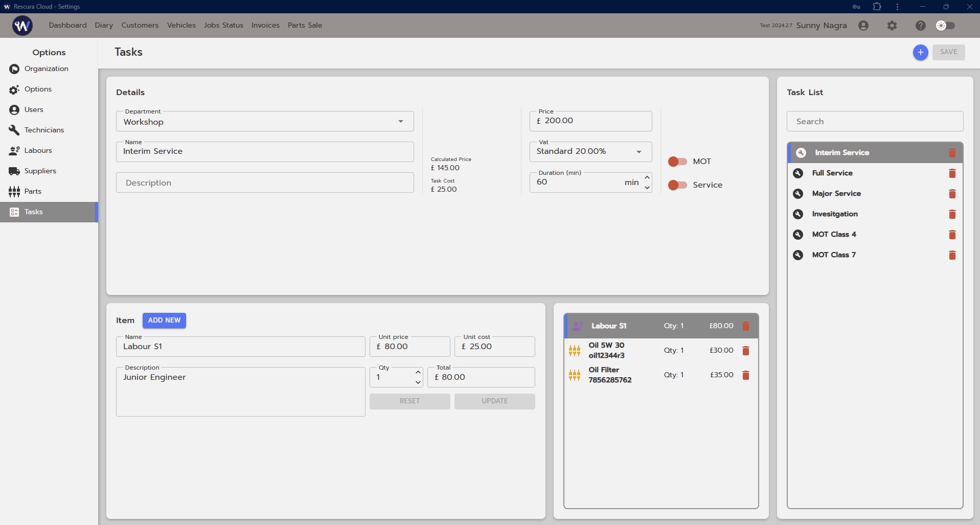980x525 pixels.
Task: Open the Jobs Status page
Action: point(223,25)
